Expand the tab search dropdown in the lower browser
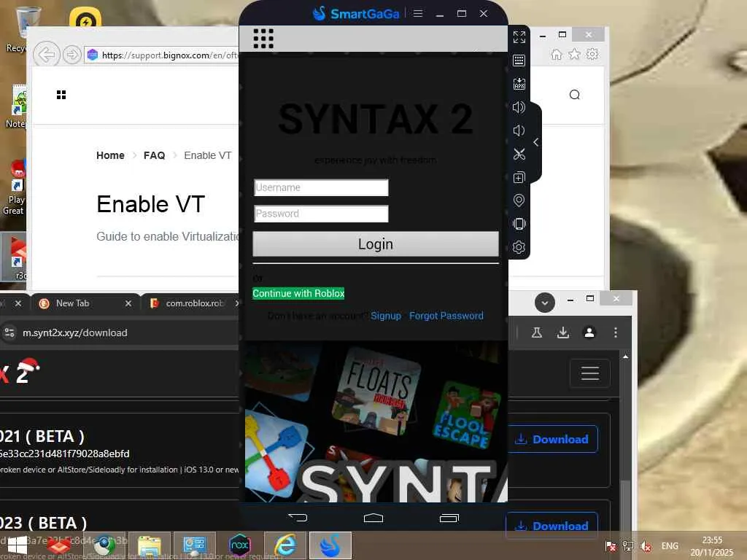The image size is (747, 560). (544, 303)
